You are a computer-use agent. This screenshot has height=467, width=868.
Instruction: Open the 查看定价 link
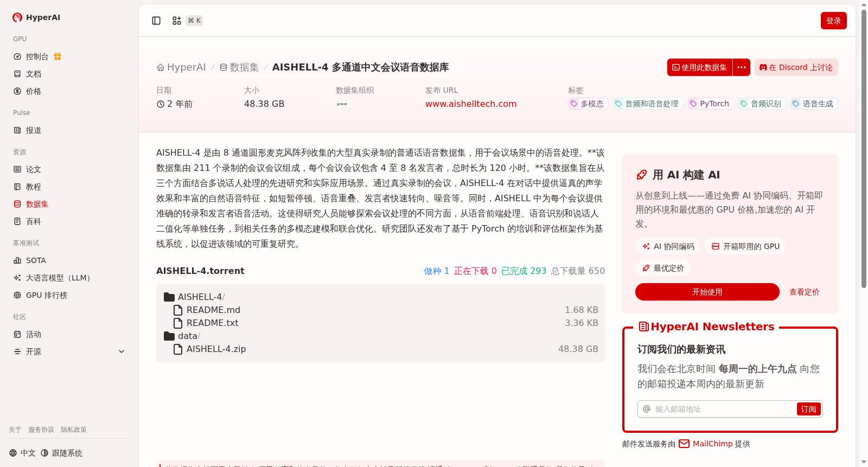pos(805,292)
